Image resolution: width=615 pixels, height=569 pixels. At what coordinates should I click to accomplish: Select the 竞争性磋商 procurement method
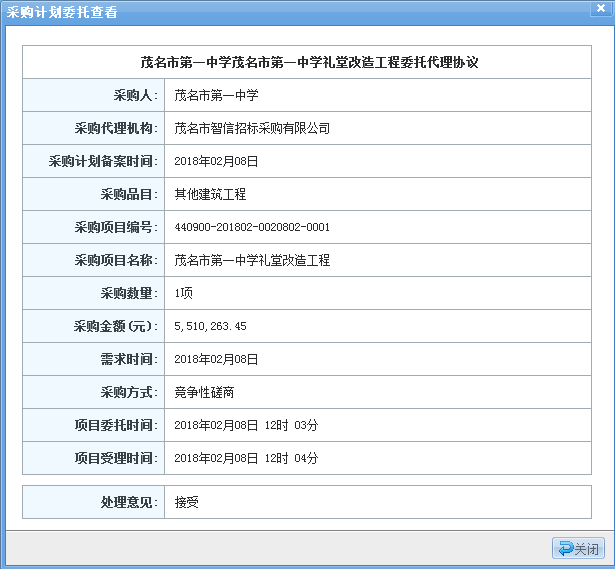coord(203,392)
